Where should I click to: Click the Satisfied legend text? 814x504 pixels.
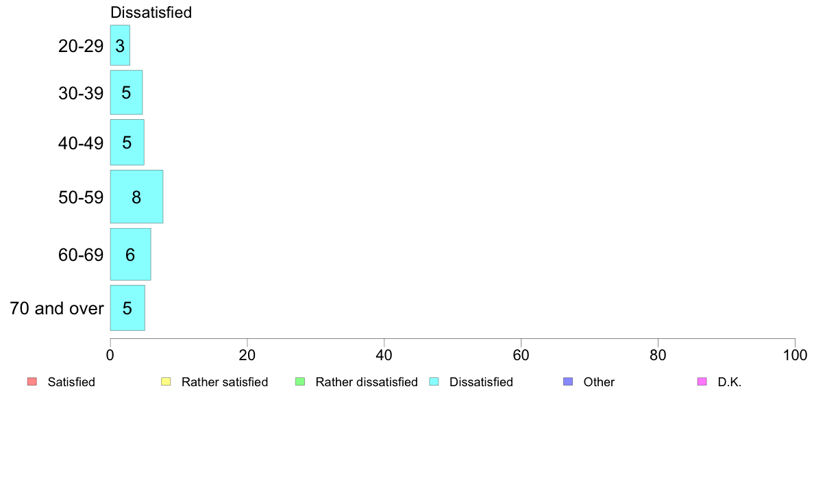coord(71,382)
